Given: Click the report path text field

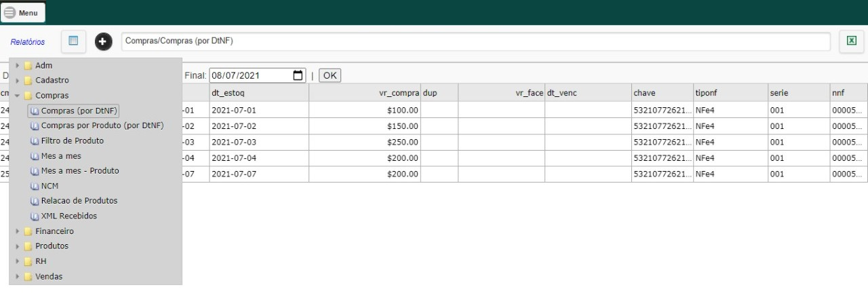Looking at the screenshot, I should click(x=476, y=41).
